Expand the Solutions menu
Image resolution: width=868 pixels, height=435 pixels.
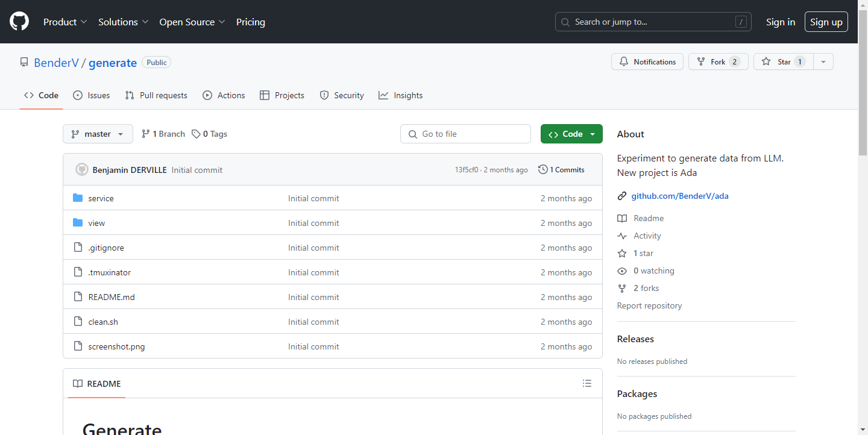[123, 22]
